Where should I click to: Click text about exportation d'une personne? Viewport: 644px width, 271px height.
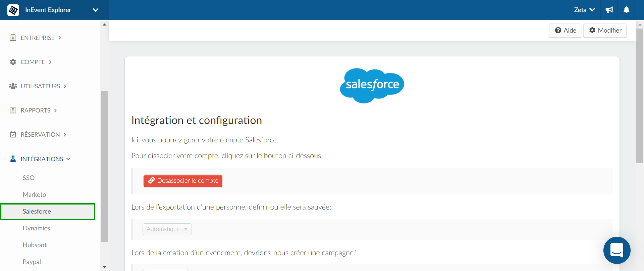coord(231,207)
